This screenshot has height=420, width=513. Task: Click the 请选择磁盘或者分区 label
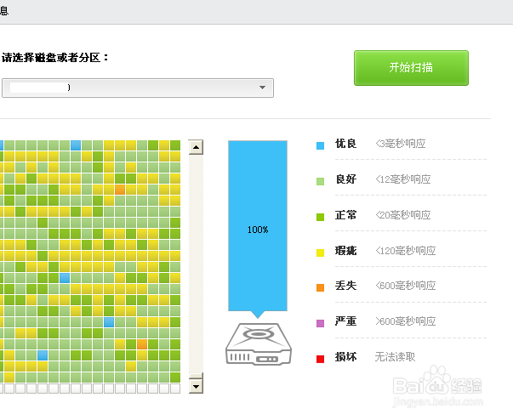tap(55, 58)
